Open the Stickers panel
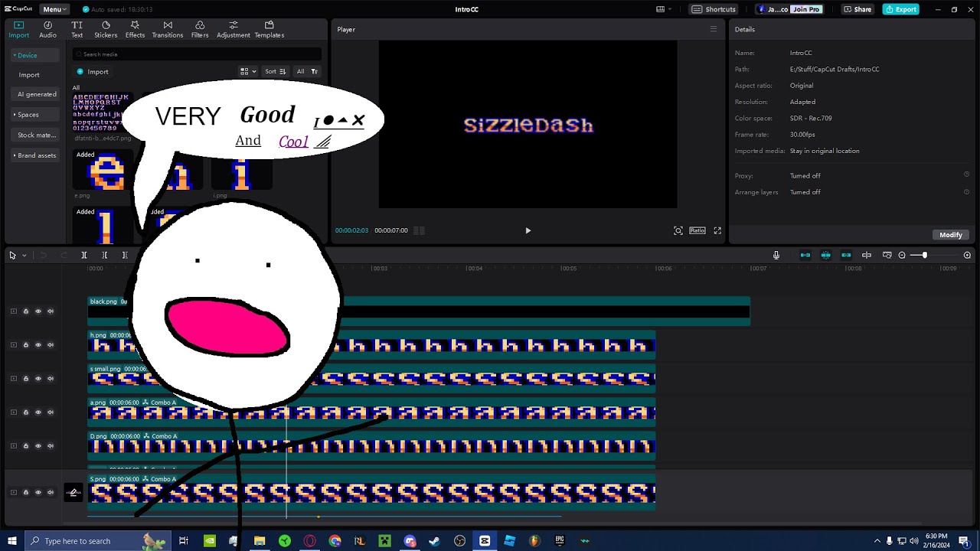Viewport: 980px width, 551px height. tap(106, 30)
